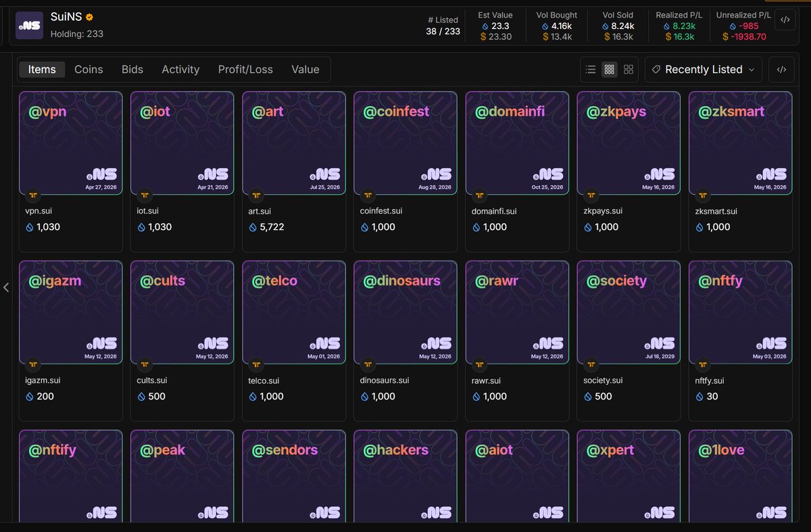
Task: Switch to the Coins tab
Action: [89, 69]
